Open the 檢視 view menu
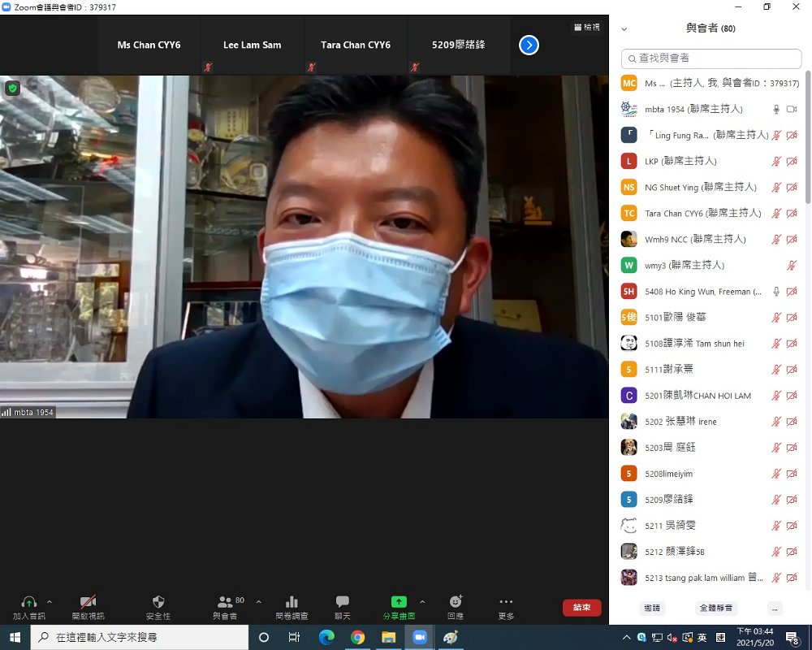Viewport: 812px width, 650px height. click(587, 27)
